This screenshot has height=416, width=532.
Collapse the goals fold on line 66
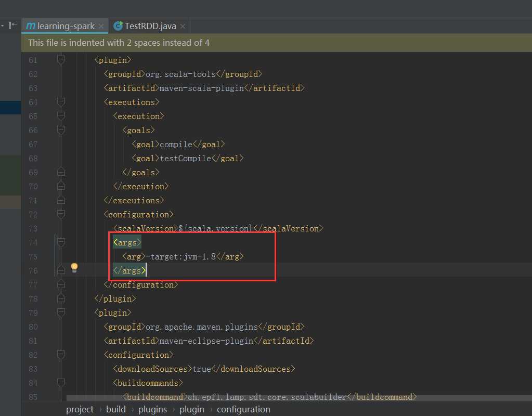(61, 130)
